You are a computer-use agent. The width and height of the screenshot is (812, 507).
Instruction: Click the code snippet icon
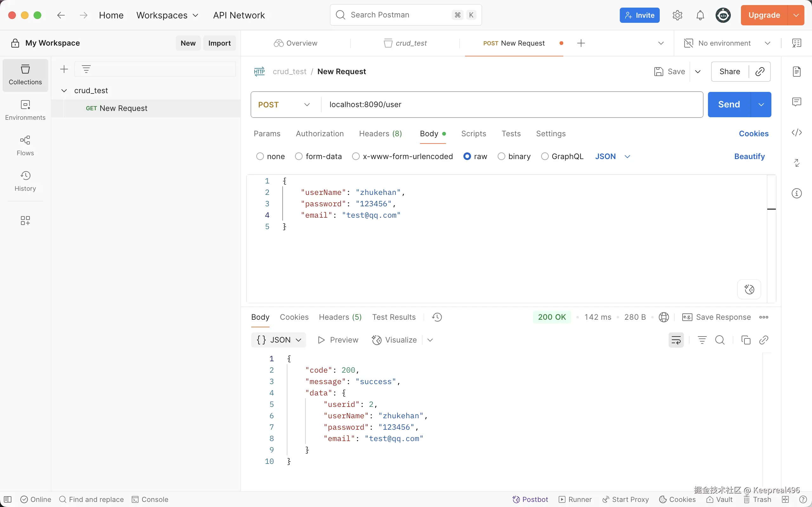[x=796, y=133]
